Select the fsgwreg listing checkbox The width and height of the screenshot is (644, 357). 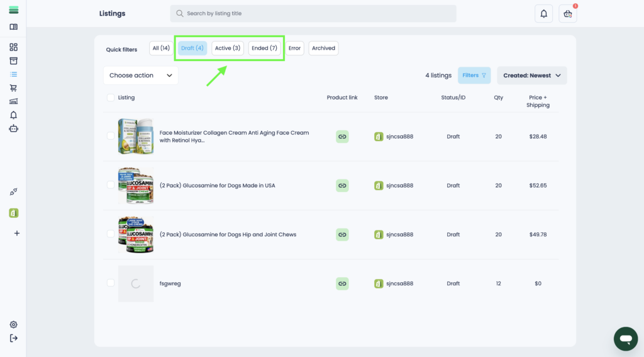pos(111,283)
